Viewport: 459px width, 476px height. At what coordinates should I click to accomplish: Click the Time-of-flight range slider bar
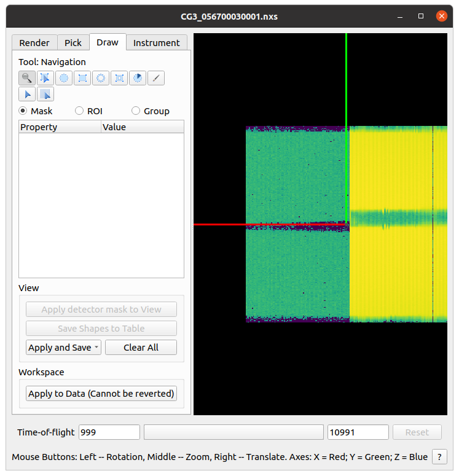233,432
